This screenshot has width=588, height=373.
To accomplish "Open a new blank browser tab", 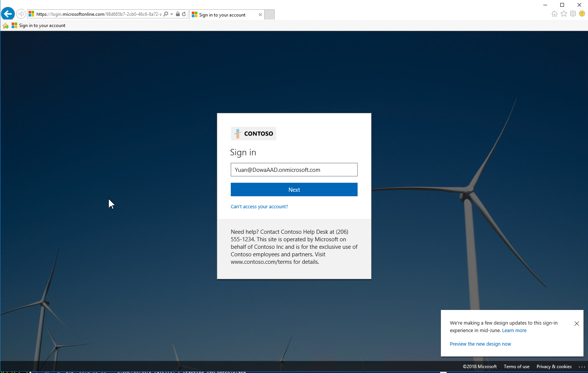I will (x=269, y=15).
